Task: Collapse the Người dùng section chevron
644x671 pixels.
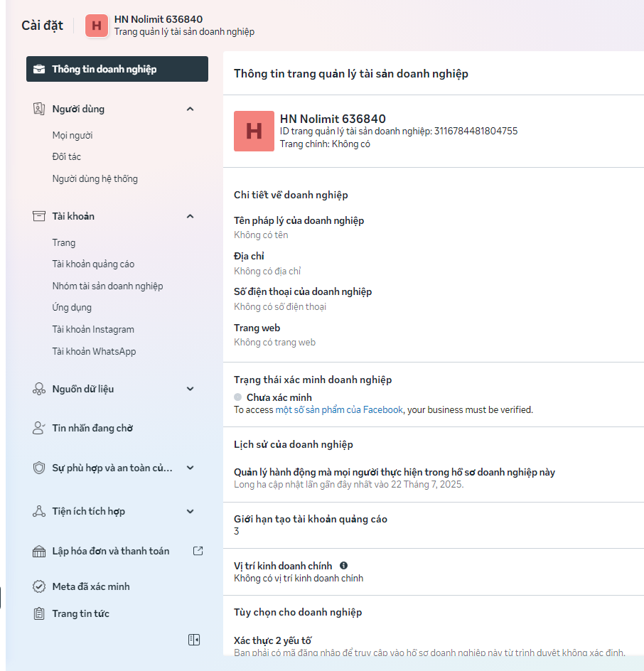Action: [190, 109]
